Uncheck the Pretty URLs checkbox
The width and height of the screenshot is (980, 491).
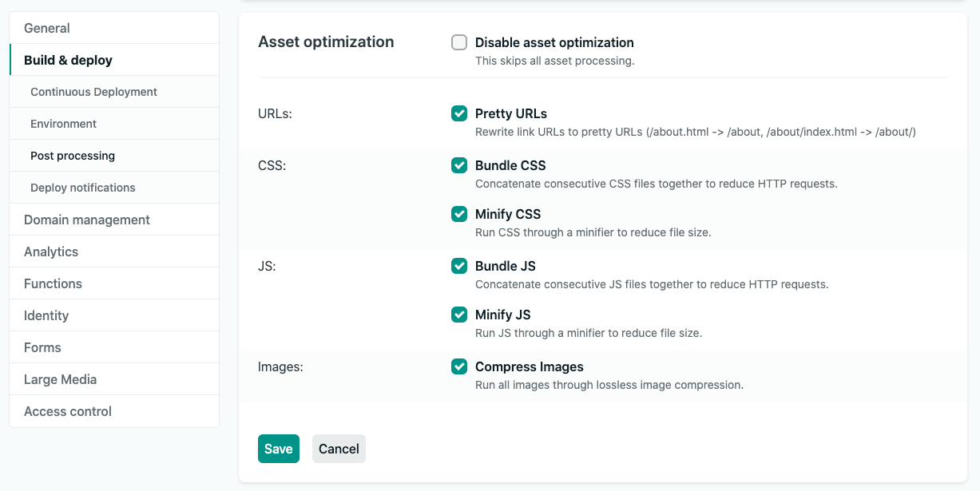459,113
